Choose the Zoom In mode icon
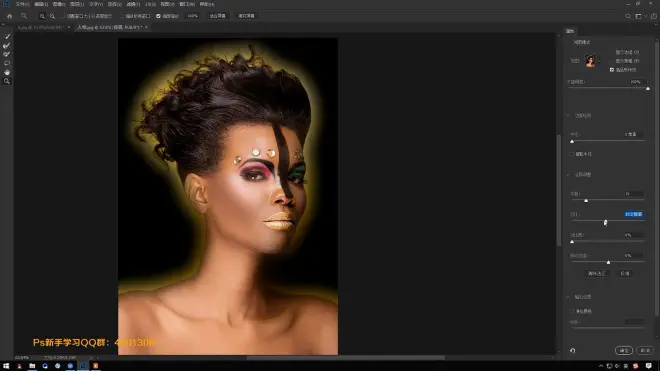Viewport: 660px width, 371px height. (x=42, y=16)
